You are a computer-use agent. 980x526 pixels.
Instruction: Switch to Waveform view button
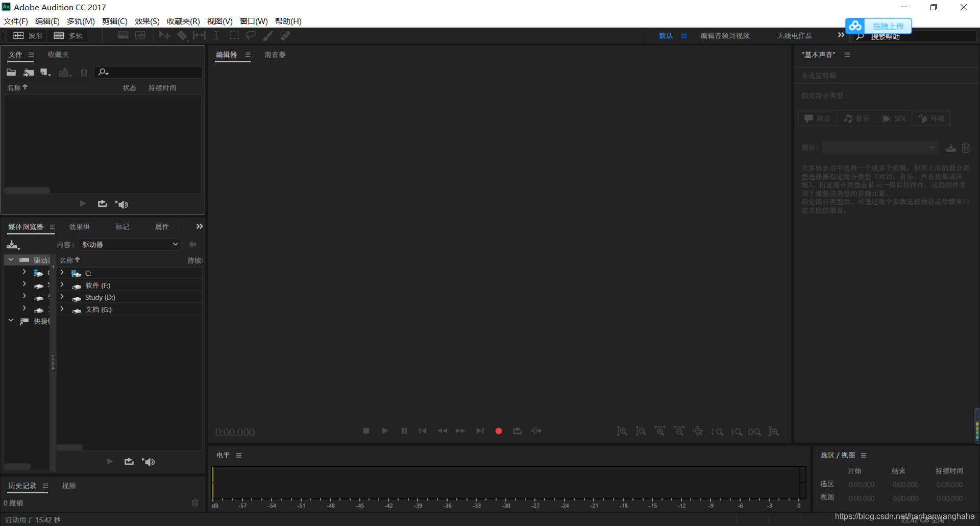pyautogui.click(x=28, y=36)
